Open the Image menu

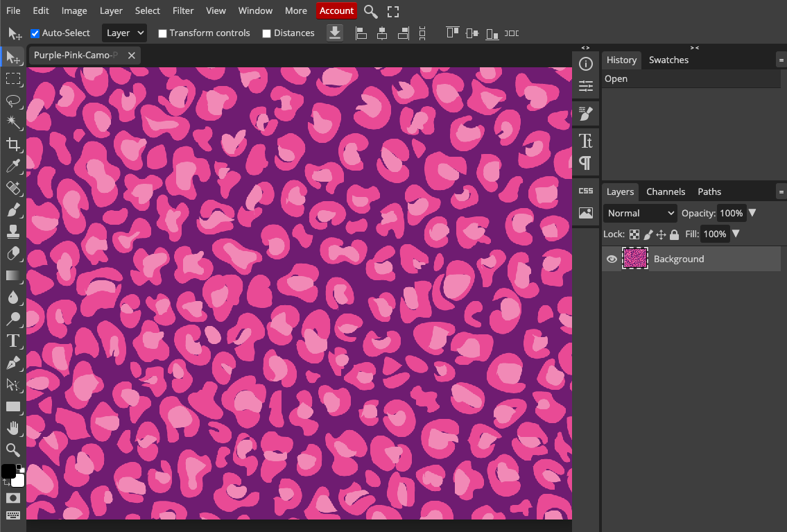74,10
